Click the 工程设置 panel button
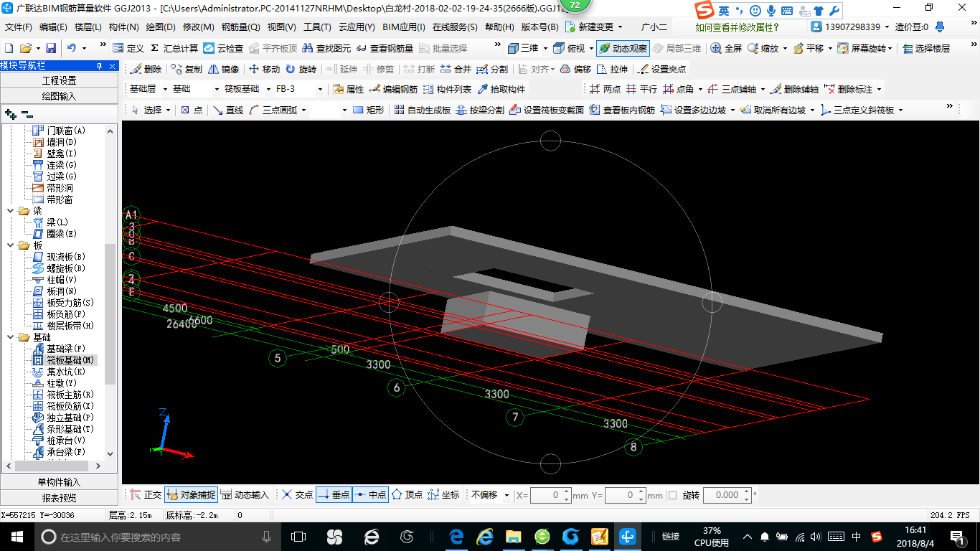Screen dimensions: 980x551 click(59, 80)
